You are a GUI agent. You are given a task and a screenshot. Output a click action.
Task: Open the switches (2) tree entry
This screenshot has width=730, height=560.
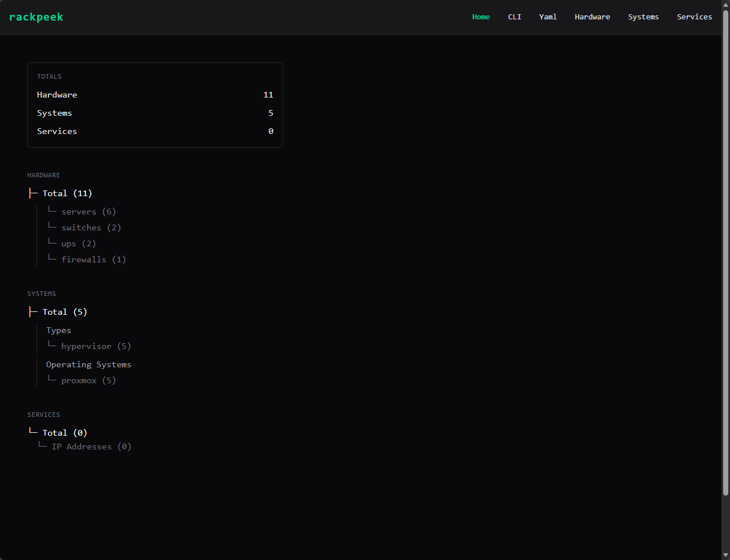[91, 228]
